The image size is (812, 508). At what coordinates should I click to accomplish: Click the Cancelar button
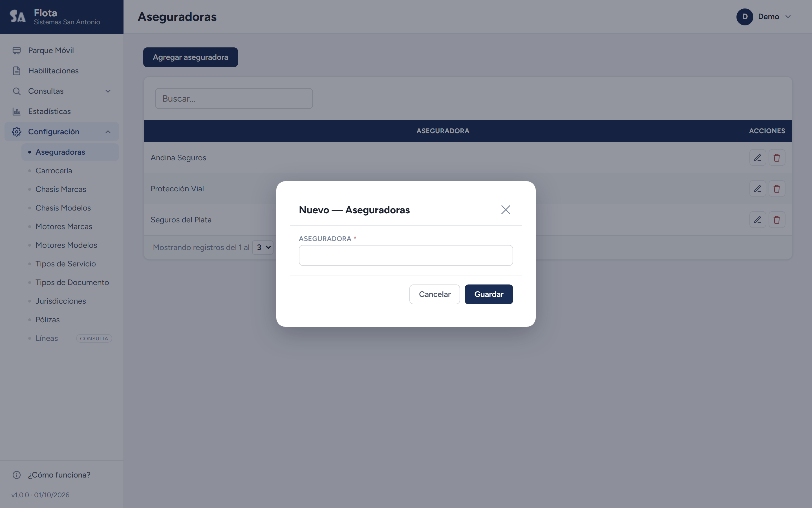(x=434, y=294)
